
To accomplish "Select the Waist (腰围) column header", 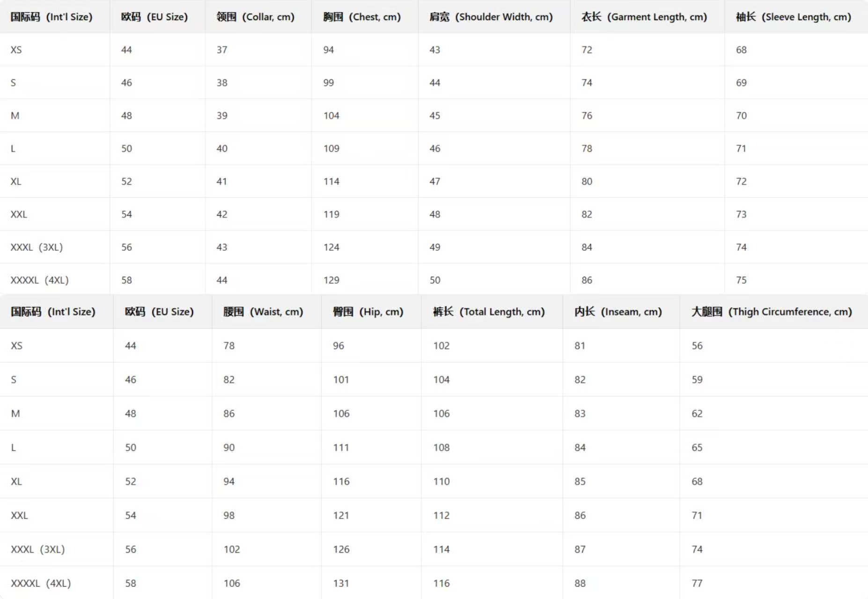I will coord(263,312).
